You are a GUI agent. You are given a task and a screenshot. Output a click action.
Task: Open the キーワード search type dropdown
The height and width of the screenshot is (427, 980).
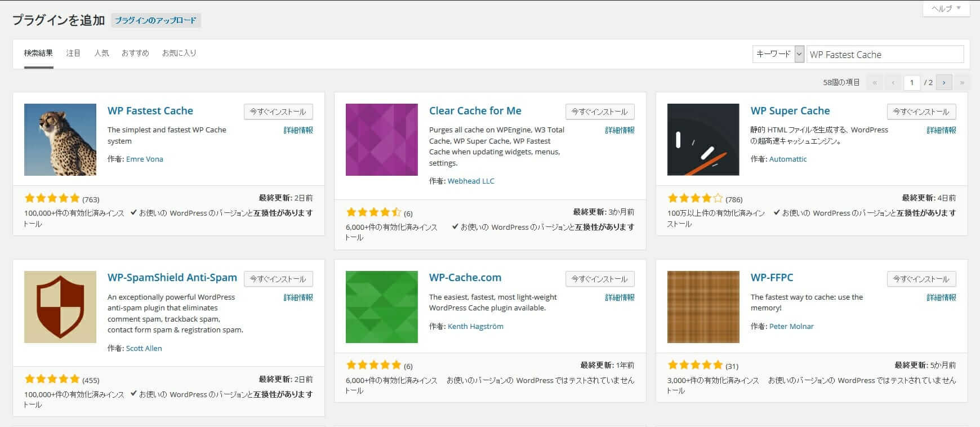778,54
